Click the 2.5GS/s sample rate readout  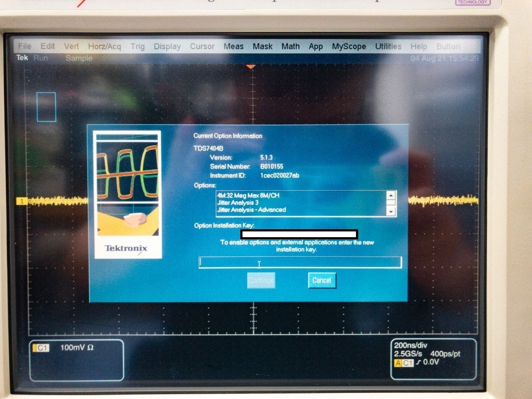(408, 354)
